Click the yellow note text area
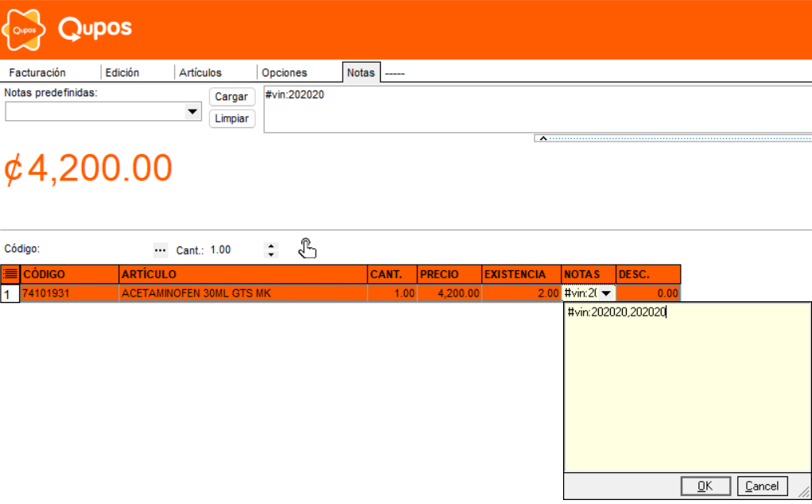This screenshot has height=504, width=812. click(x=687, y=390)
